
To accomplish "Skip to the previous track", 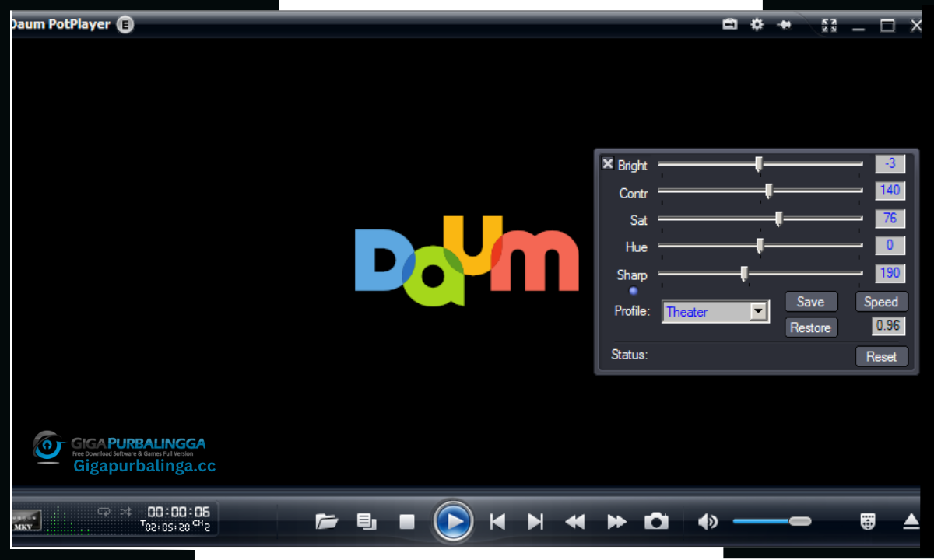I will 497,521.
